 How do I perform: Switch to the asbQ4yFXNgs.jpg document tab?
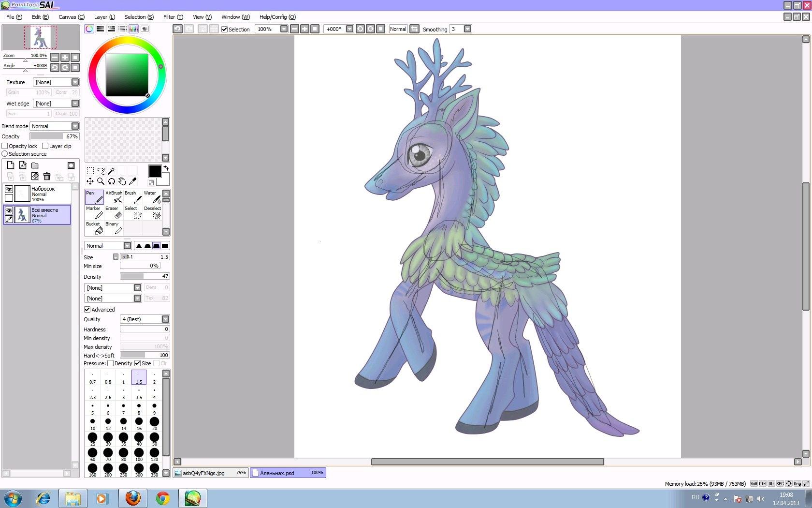tap(211, 473)
